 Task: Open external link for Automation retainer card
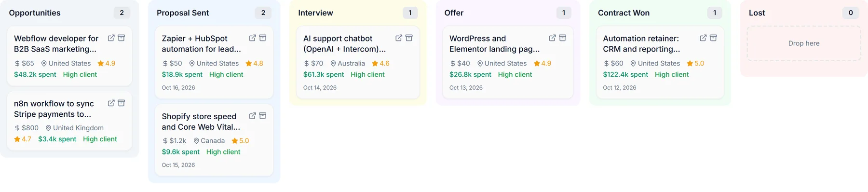coord(703,38)
